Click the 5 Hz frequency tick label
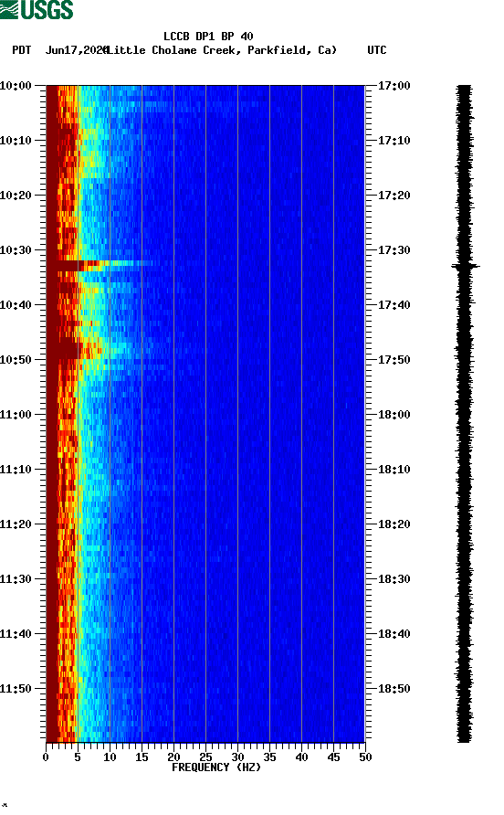 [x=78, y=757]
